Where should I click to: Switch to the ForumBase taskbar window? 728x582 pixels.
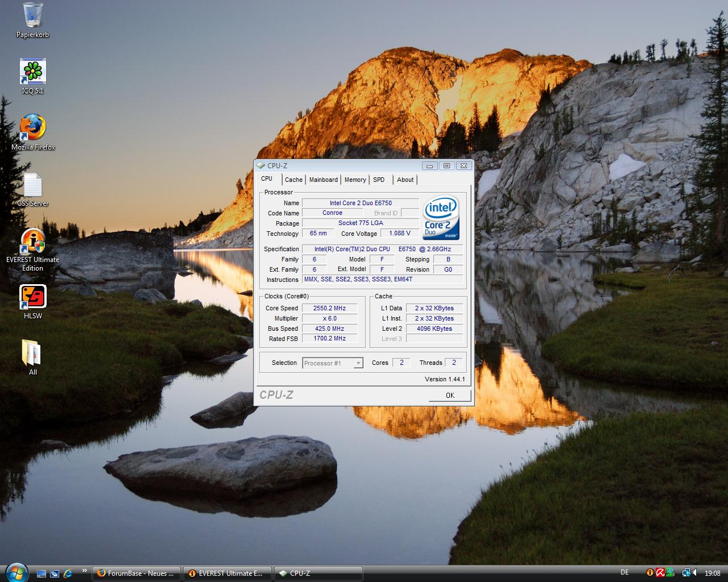tap(135, 573)
